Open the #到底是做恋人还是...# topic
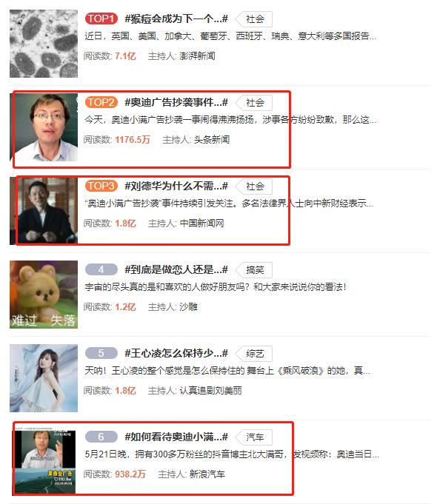Image resolution: width=440 pixels, height=504 pixels. click(x=176, y=269)
